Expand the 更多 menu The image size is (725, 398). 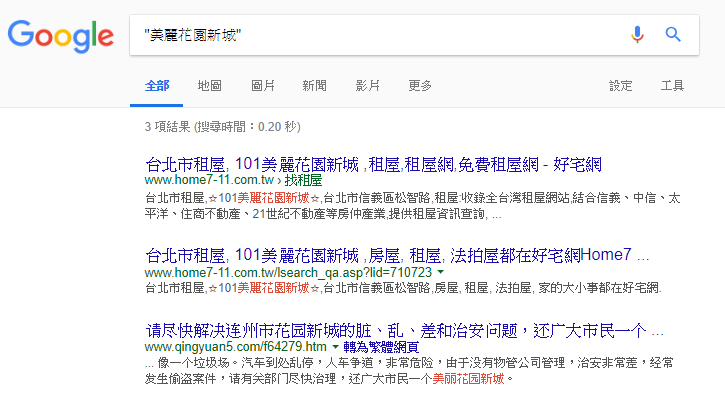420,86
